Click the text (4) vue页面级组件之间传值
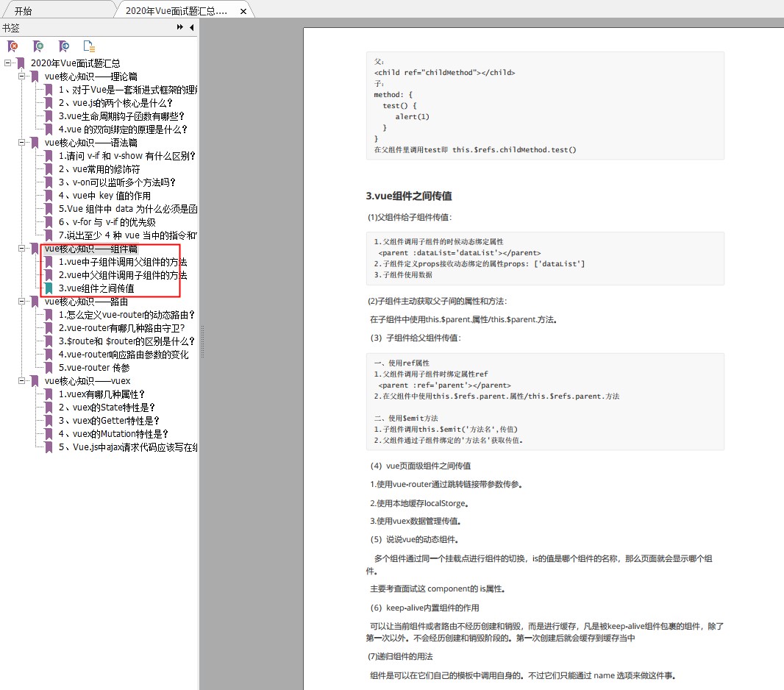784x690 pixels. [x=421, y=466]
